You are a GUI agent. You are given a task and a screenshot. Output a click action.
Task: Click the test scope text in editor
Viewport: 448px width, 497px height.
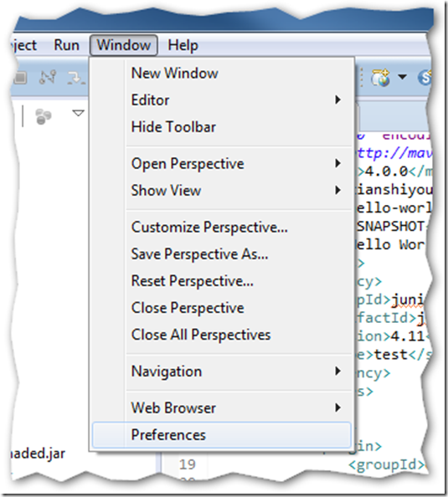pyautogui.click(x=391, y=355)
